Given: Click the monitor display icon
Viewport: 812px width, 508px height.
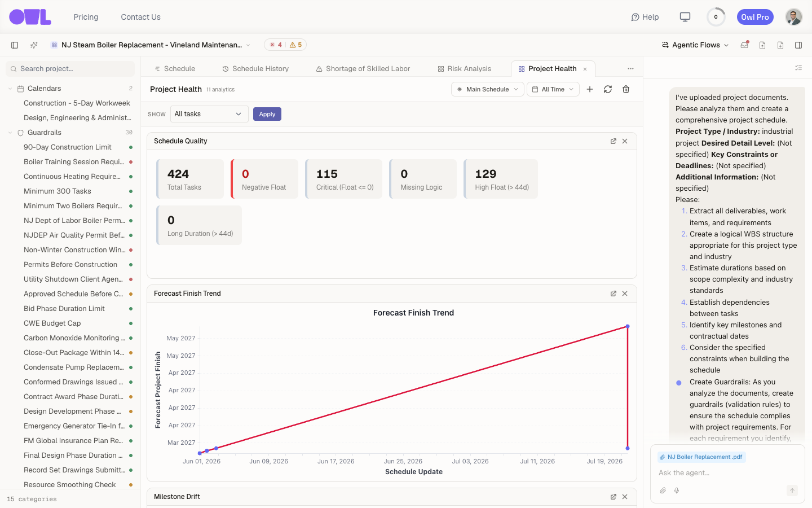Looking at the screenshot, I should pos(685,17).
